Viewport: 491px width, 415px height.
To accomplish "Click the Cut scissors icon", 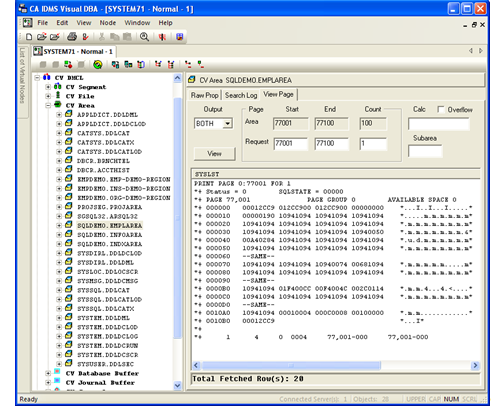I will [102, 37].
